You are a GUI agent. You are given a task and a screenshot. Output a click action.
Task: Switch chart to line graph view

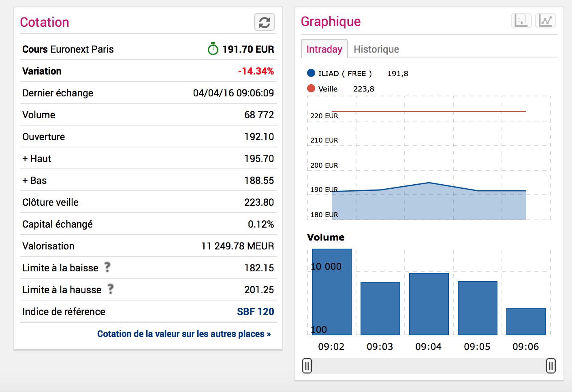545,20
